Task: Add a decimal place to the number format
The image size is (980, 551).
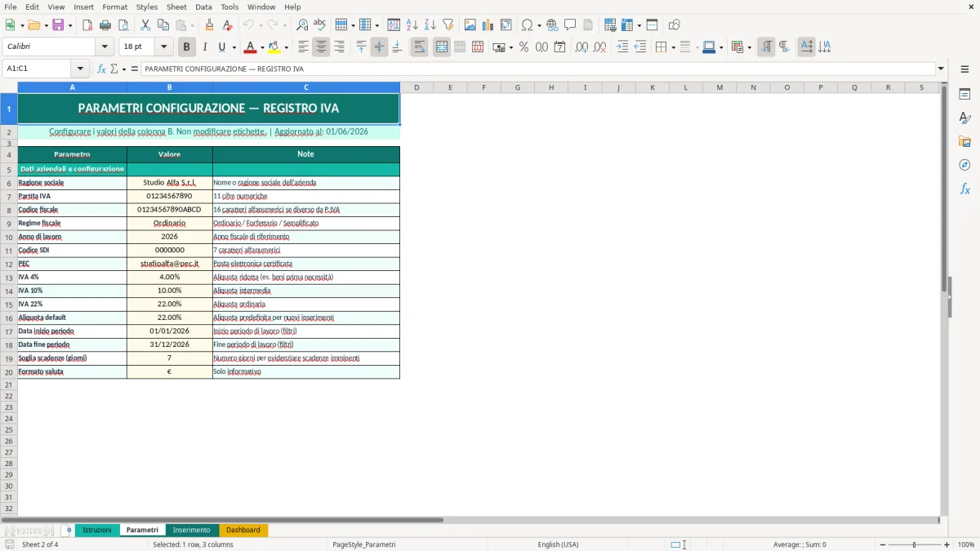Action: pos(582,47)
